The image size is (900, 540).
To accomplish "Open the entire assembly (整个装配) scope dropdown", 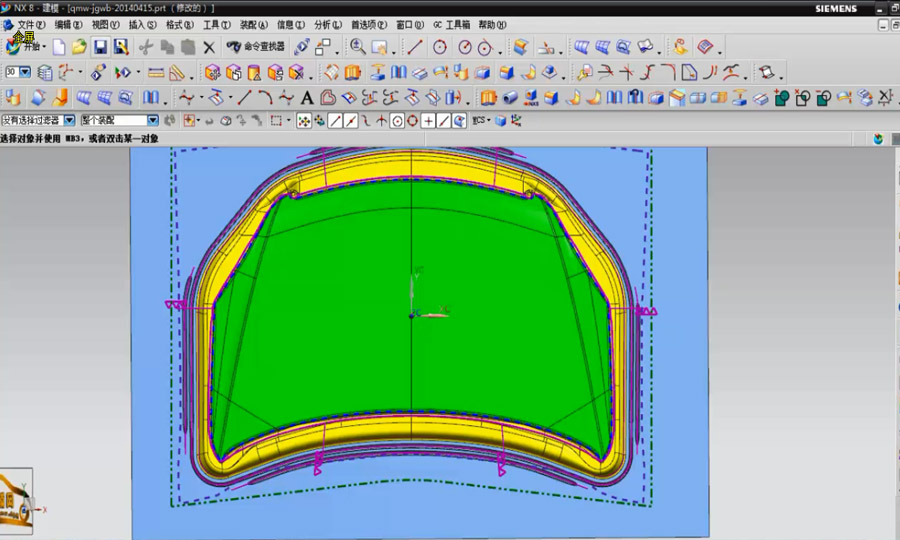I will click(x=153, y=121).
